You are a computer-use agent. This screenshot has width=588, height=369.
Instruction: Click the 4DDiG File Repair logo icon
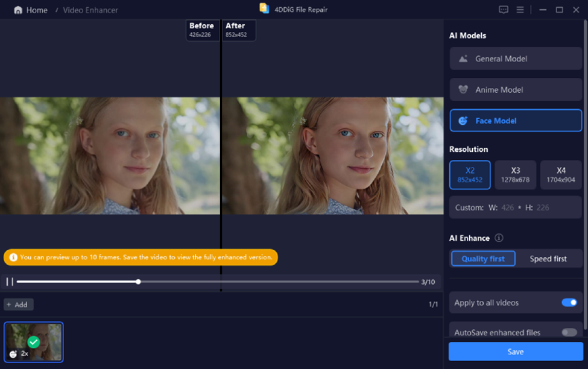264,8
